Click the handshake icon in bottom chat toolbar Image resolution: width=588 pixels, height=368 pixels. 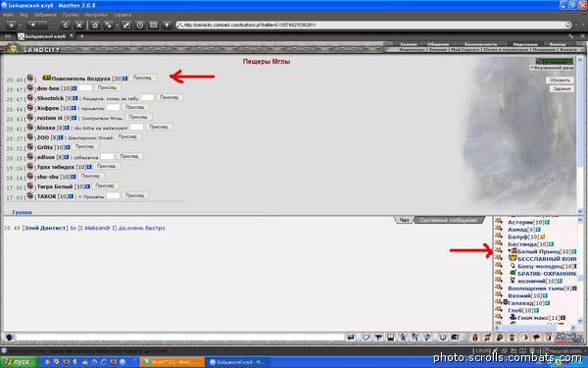tap(500, 338)
